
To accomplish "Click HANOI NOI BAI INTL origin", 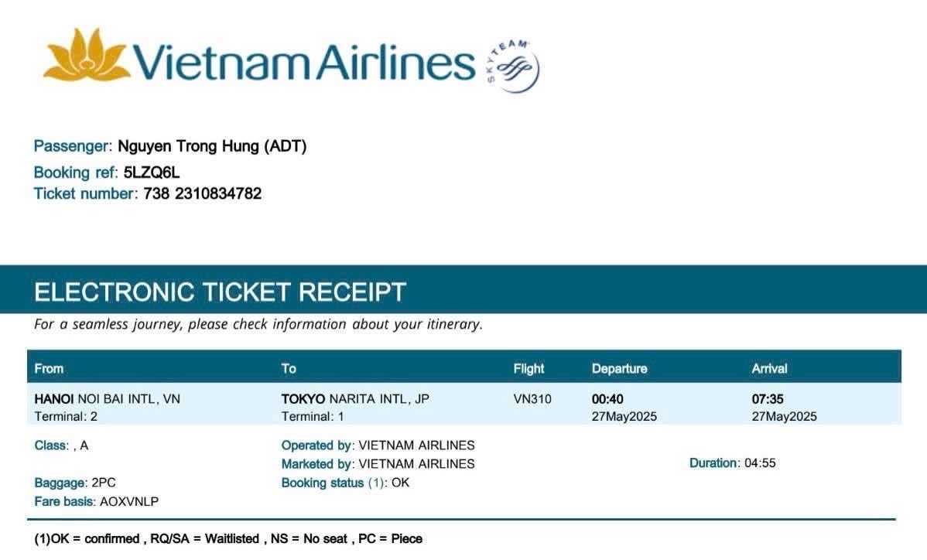I will 108,399.
